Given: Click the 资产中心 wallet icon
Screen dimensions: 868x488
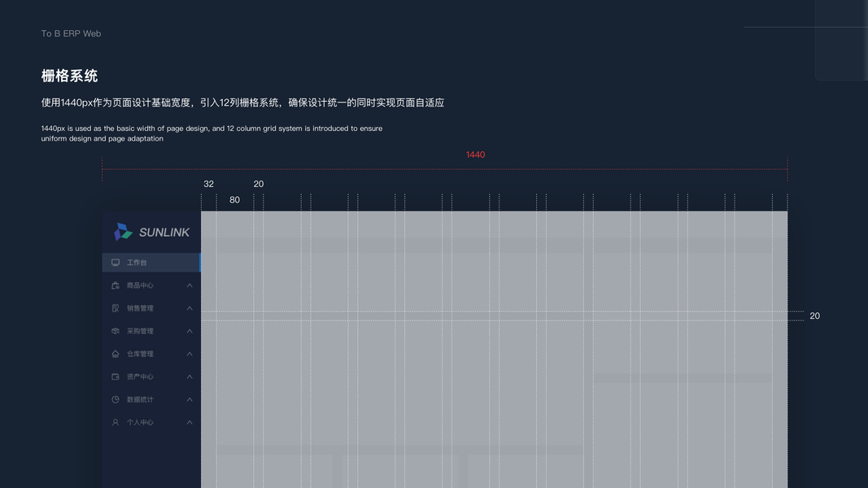Looking at the screenshot, I should click(x=116, y=377).
